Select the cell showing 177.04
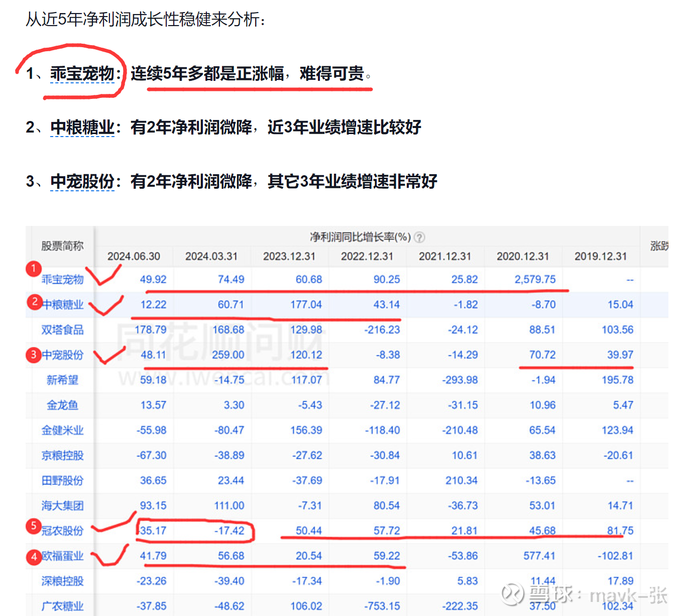Screen dimensions: 687x616 (x=306, y=304)
